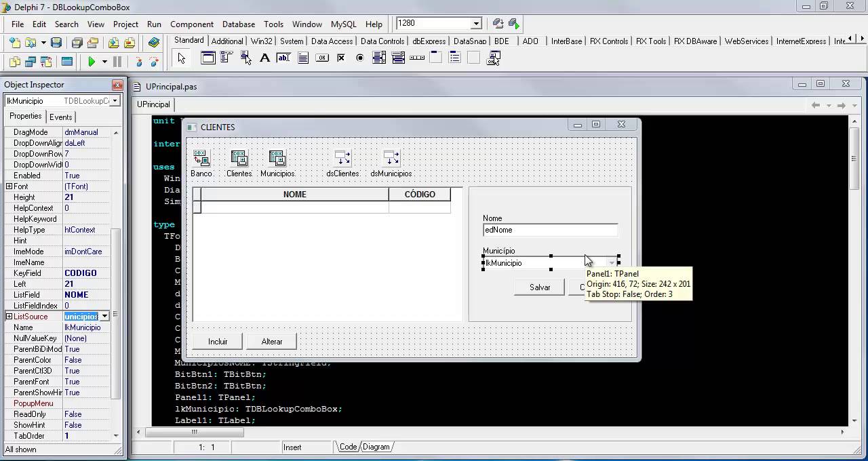Viewport: 868px width, 461px height.
Task: Click the Pause program icon
Action: 117,62
